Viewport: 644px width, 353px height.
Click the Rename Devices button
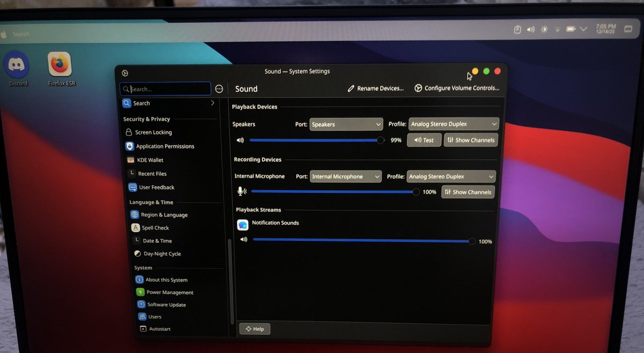376,88
